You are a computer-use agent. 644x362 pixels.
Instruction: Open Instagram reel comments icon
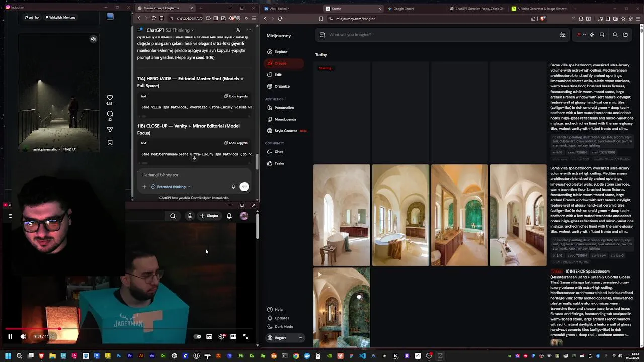point(110,114)
